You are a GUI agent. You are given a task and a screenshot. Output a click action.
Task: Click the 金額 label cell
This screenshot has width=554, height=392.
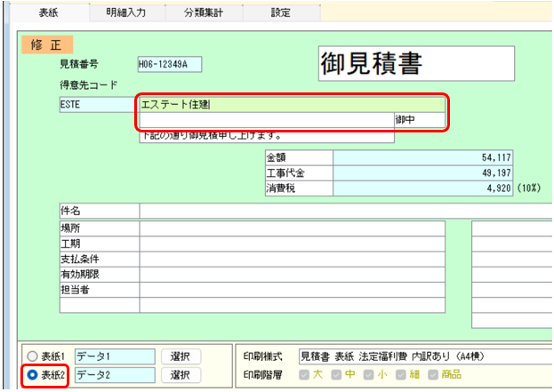coord(300,157)
